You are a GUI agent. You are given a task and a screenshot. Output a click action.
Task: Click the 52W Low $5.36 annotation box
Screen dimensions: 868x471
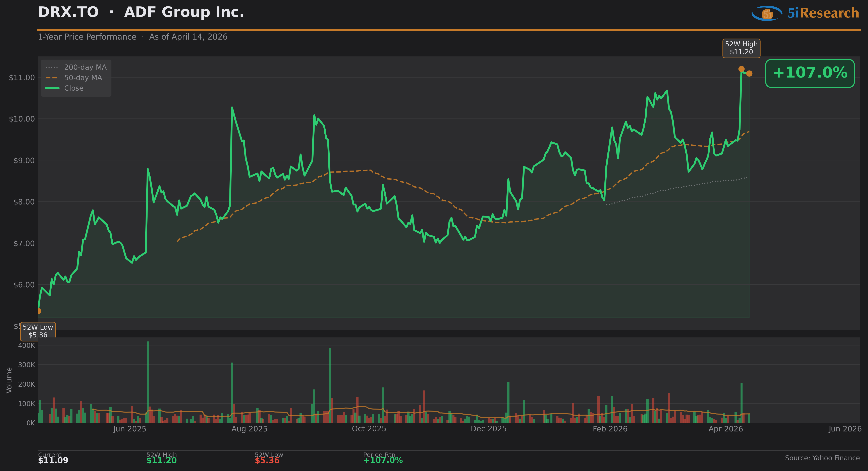(38, 331)
